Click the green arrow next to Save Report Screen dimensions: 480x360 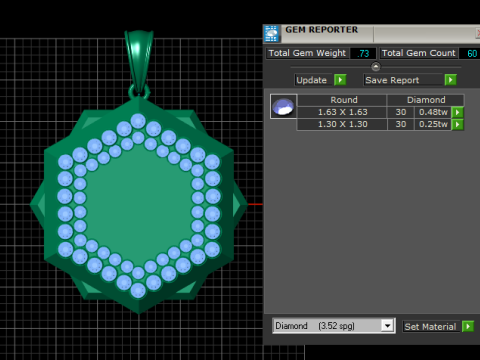click(x=450, y=80)
